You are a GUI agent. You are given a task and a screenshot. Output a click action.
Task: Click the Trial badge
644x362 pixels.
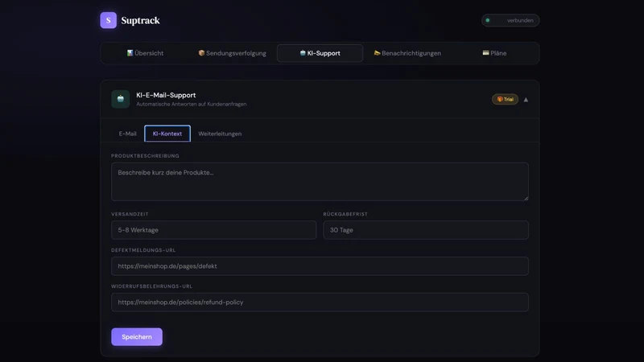pyautogui.click(x=505, y=99)
